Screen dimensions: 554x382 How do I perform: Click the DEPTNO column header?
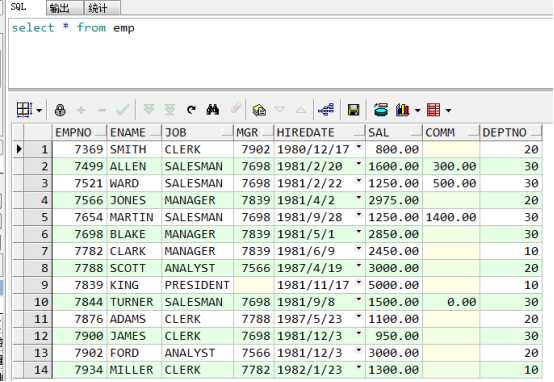(511, 132)
